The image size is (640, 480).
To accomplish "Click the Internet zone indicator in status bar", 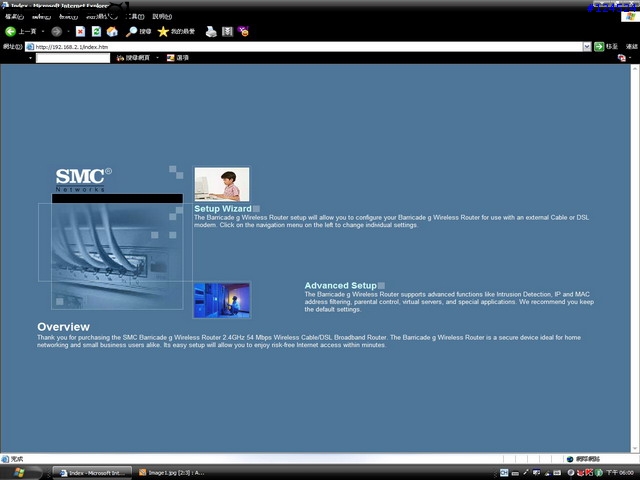I will 584,459.
